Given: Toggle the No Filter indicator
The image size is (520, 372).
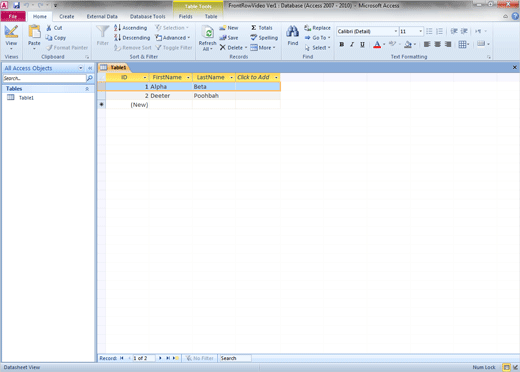Looking at the screenshot, I should pyautogui.click(x=200, y=358).
